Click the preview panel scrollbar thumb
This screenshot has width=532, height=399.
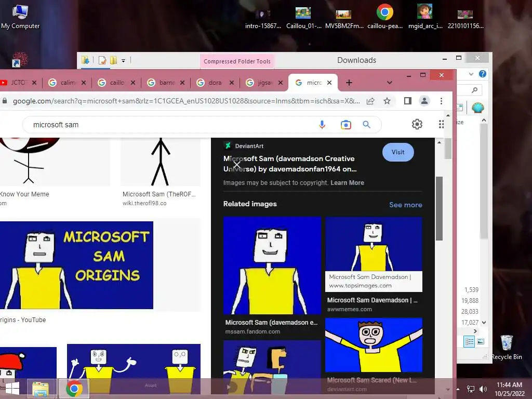tap(439, 208)
